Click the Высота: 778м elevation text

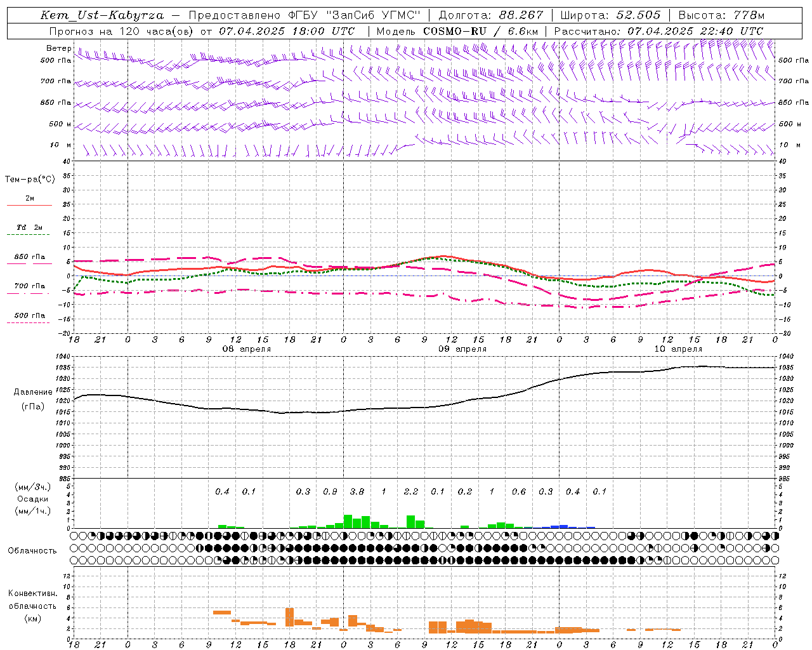click(721, 15)
